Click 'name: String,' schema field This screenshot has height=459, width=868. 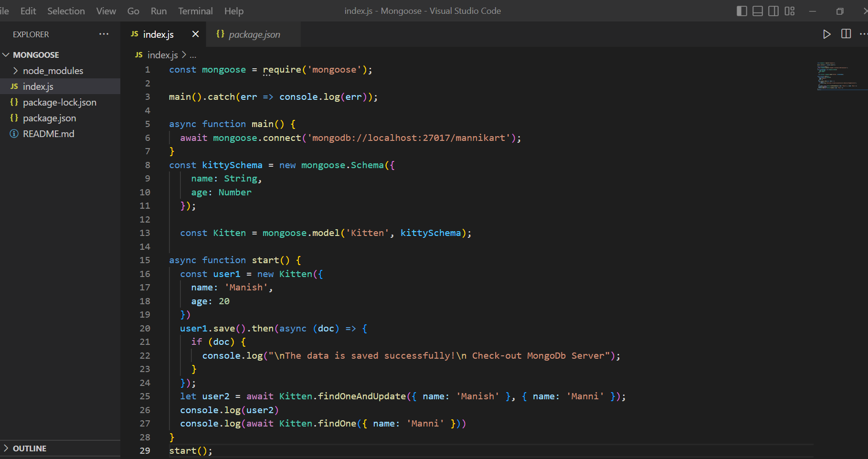[226, 178]
